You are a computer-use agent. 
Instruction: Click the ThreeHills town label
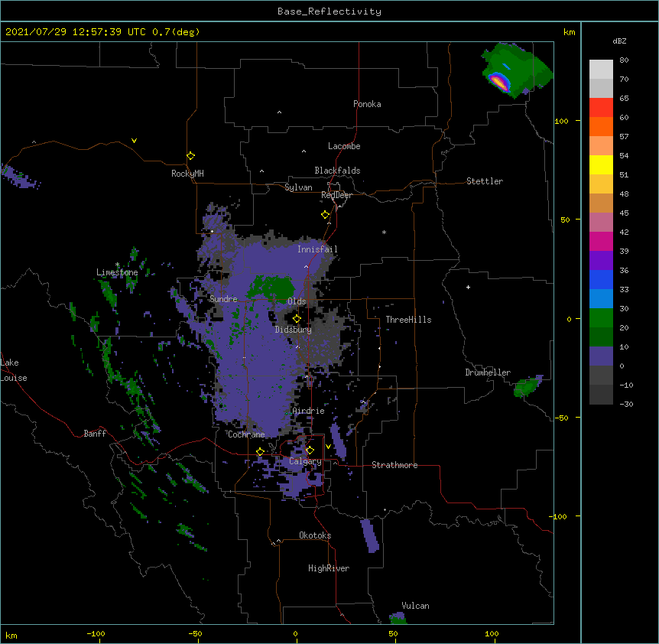(x=408, y=320)
